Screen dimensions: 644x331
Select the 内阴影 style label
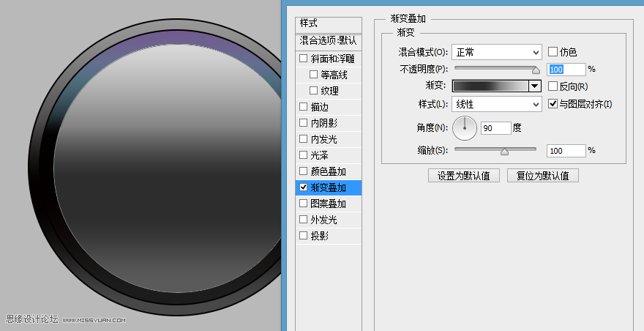coord(324,123)
